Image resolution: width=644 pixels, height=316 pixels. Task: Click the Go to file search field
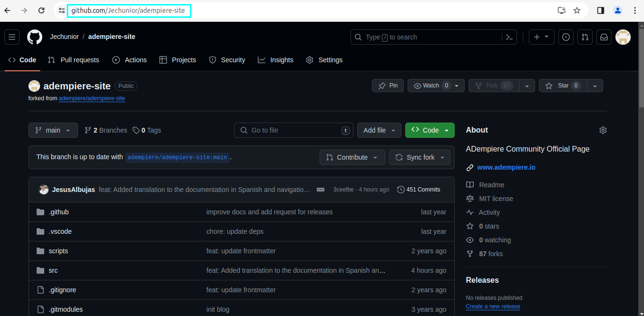293,130
